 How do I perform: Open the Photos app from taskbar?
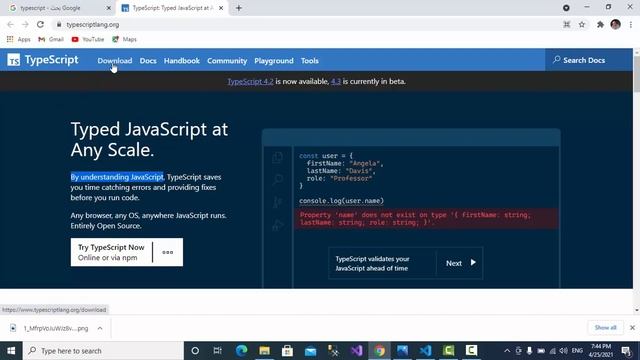[x=402, y=351]
